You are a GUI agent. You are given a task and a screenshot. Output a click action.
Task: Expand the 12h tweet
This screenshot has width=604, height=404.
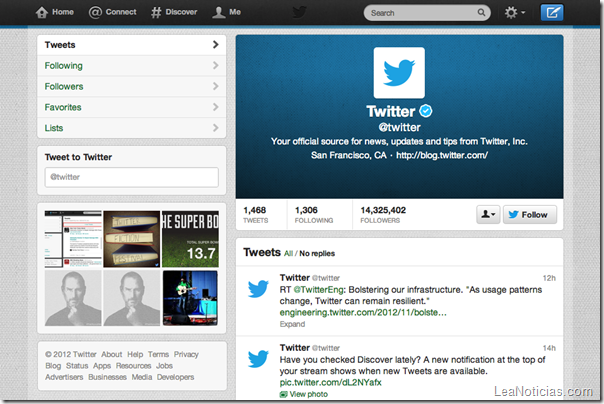292,324
